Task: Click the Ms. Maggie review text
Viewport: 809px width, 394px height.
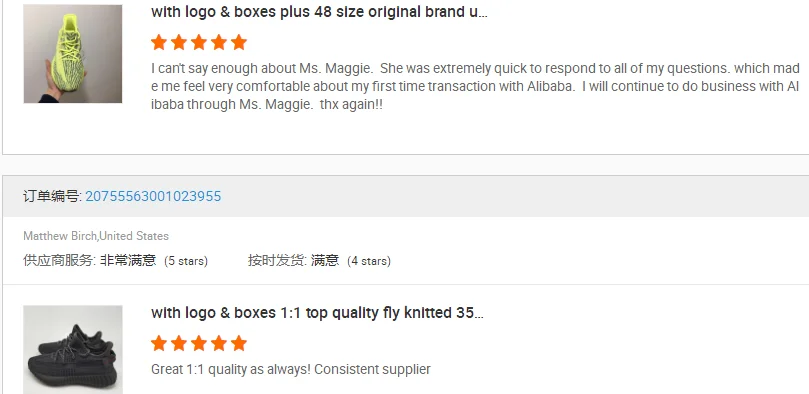Action: click(475, 86)
